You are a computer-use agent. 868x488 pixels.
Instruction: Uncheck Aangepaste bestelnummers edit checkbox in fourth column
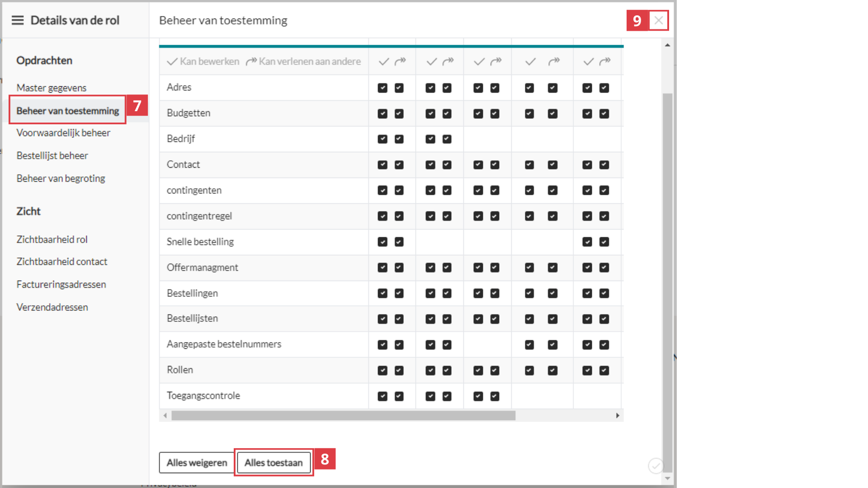(x=529, y=345)
